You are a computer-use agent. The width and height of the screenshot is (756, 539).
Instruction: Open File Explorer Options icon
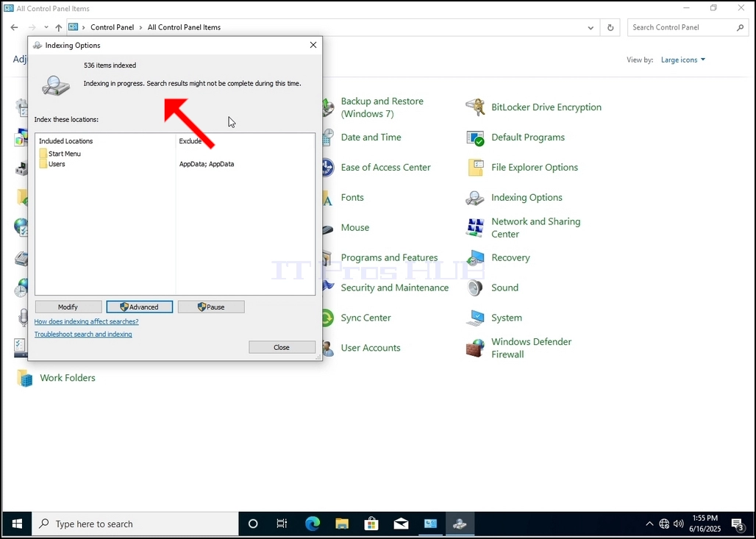coord(475,168)
